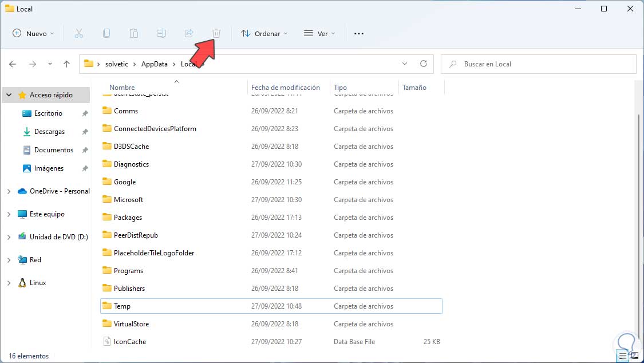Click the Copy icon in toolbar
Screen dimensions: 644x363
click(106, 34)
